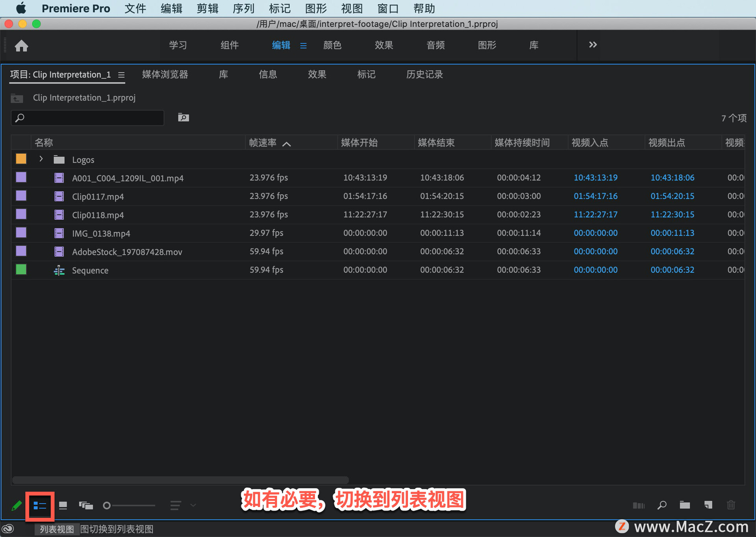Click the Find magnifier icon at bottom

point(662,505)
